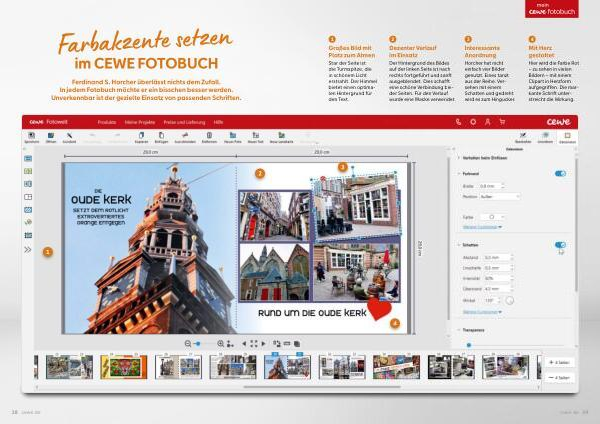Click the Speichern (save) toolbar icon
The width and height of the screenshot is (600, 424).
32,135
